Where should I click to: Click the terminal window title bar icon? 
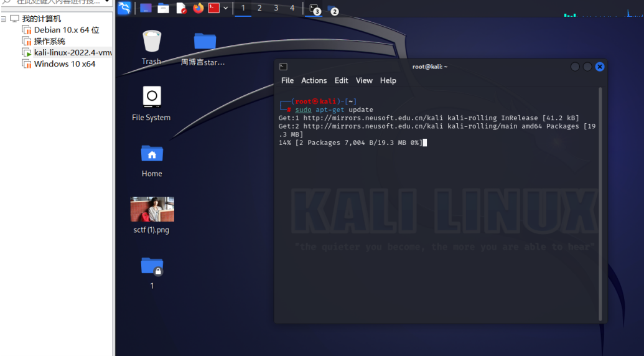[x=283, y=67]
